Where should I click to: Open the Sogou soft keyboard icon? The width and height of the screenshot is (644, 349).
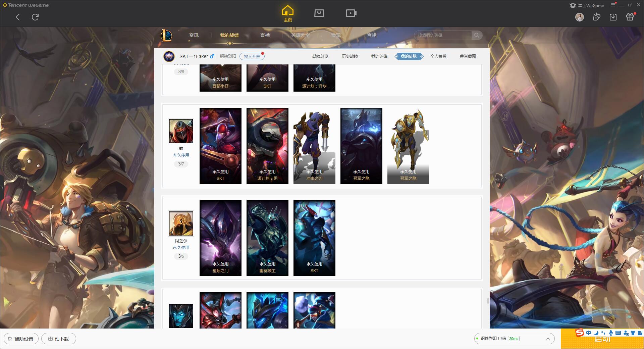(x=618, y=333)
